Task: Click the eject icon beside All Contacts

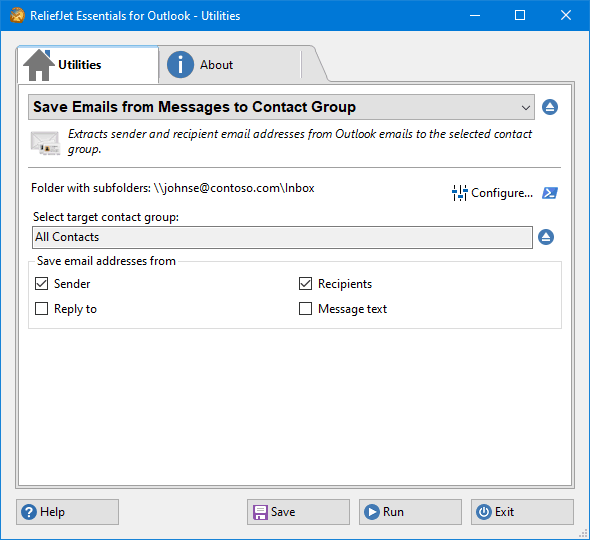Action: click(x=546, y=237)
